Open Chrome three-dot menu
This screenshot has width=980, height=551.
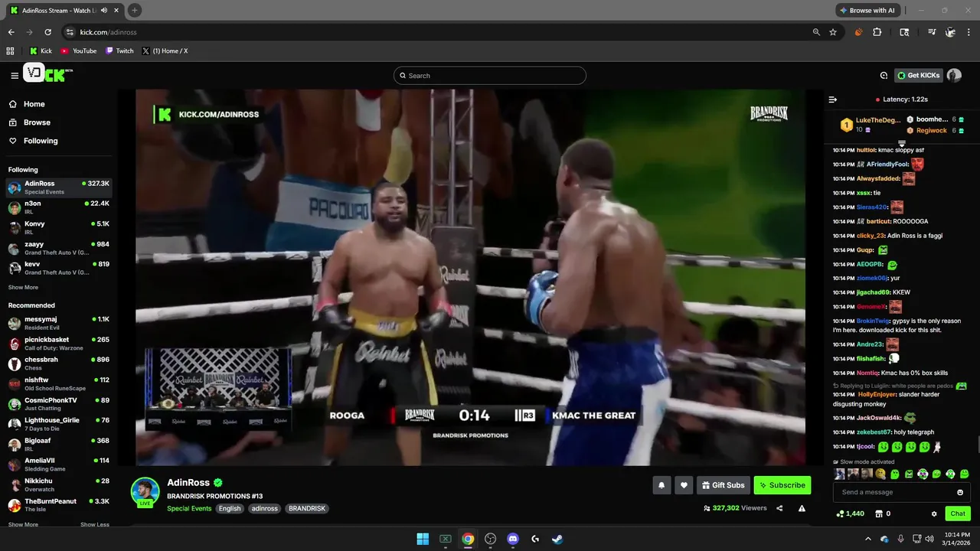point(969,32)
